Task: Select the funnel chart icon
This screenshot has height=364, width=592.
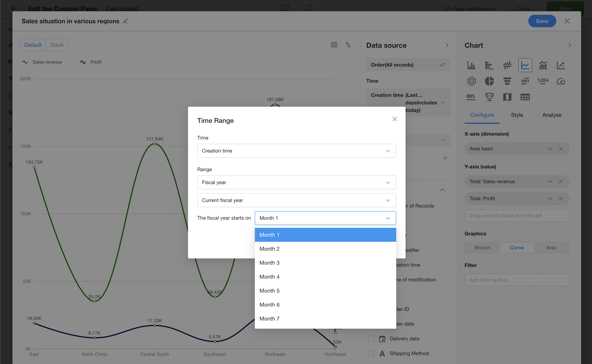Action: tap(507, 81)
